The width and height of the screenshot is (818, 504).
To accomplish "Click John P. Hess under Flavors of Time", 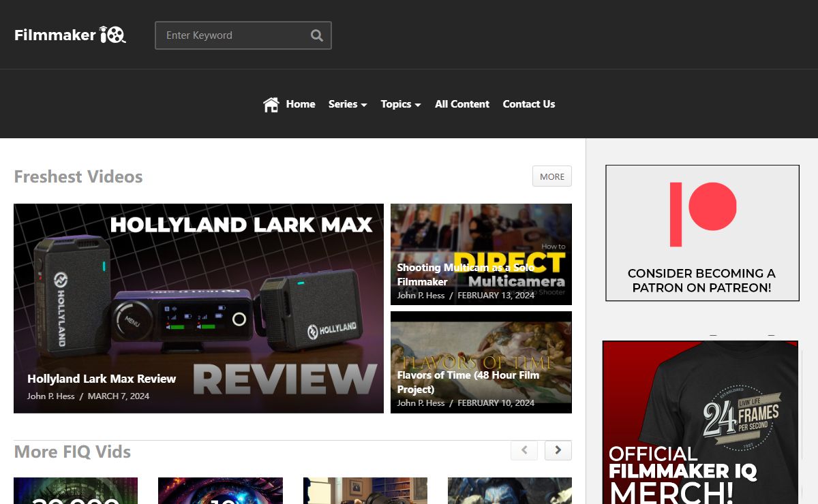I will point(421,403).
